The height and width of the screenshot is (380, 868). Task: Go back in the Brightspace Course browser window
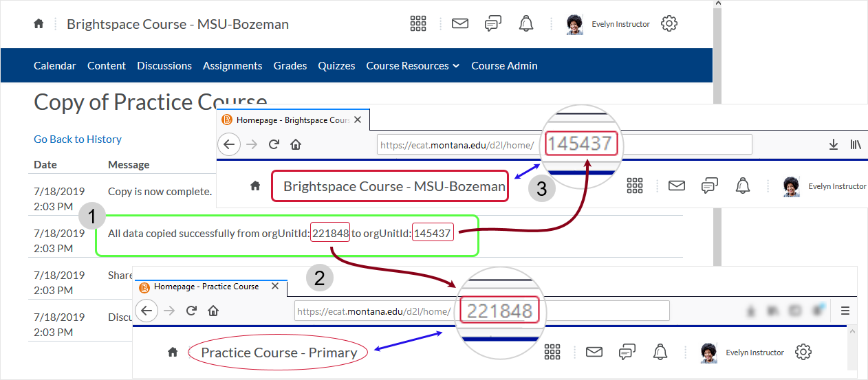[x=229, y=144]
